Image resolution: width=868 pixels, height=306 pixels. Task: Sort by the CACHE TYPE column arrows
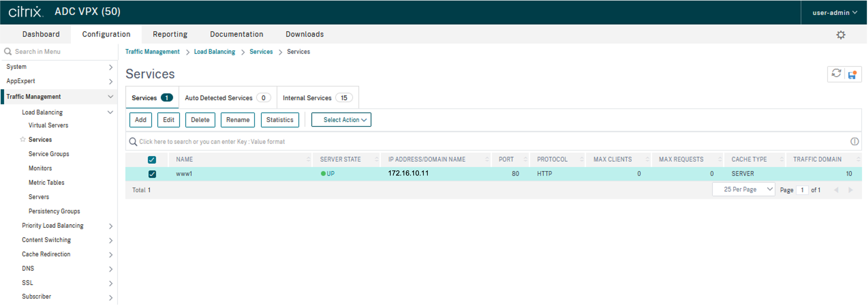[782, 159]
